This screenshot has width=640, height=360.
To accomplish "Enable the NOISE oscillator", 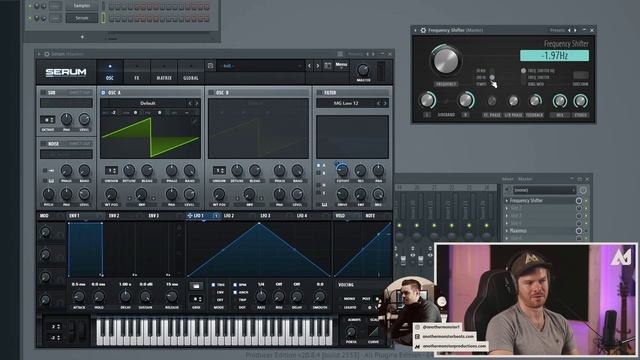I will coord(43,144).
